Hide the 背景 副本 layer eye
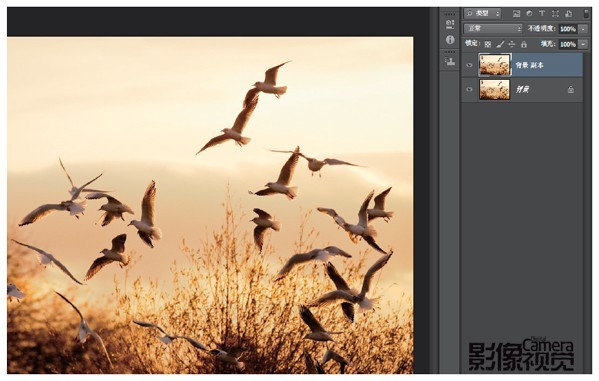The width and height of the screenshot is (599, 381). [x=469, y=65]
